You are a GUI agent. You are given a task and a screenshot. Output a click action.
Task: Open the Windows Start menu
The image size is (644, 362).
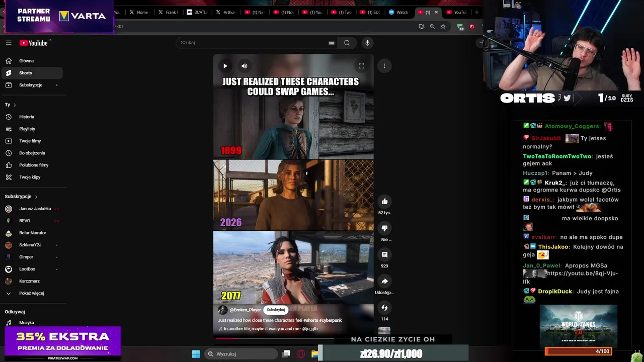click(x=196, y=354)
